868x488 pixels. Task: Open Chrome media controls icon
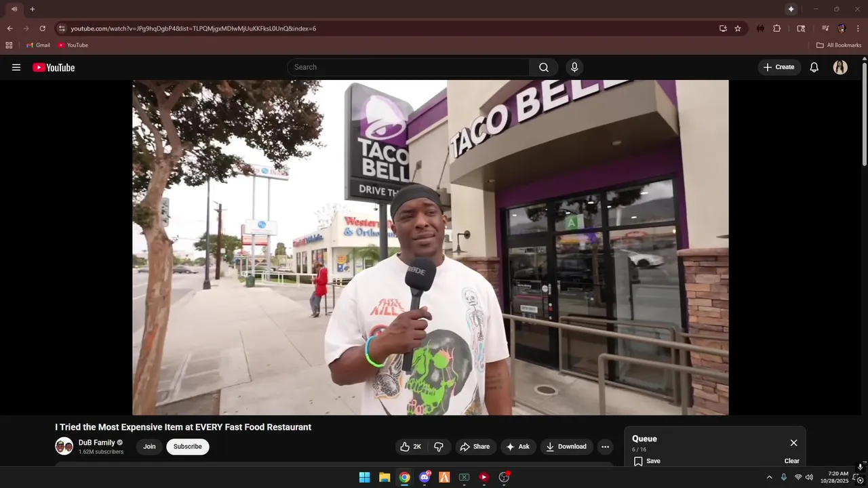tap(825, 28)
